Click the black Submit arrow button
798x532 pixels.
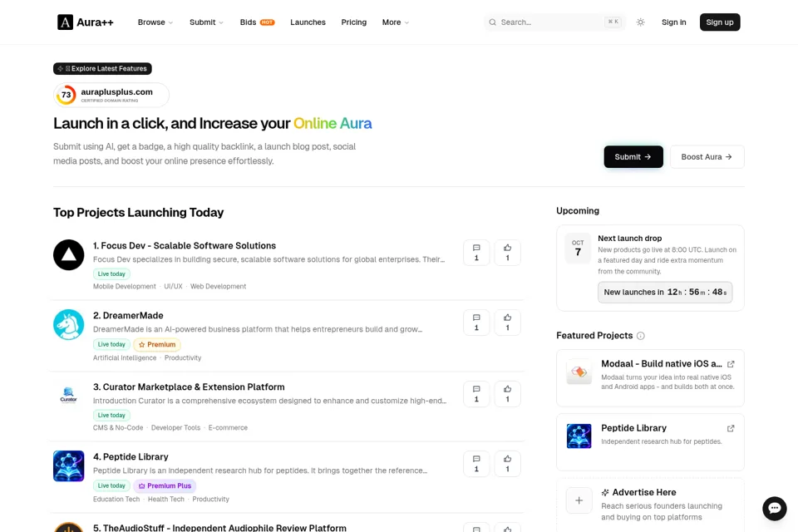(x=633, y=157)
